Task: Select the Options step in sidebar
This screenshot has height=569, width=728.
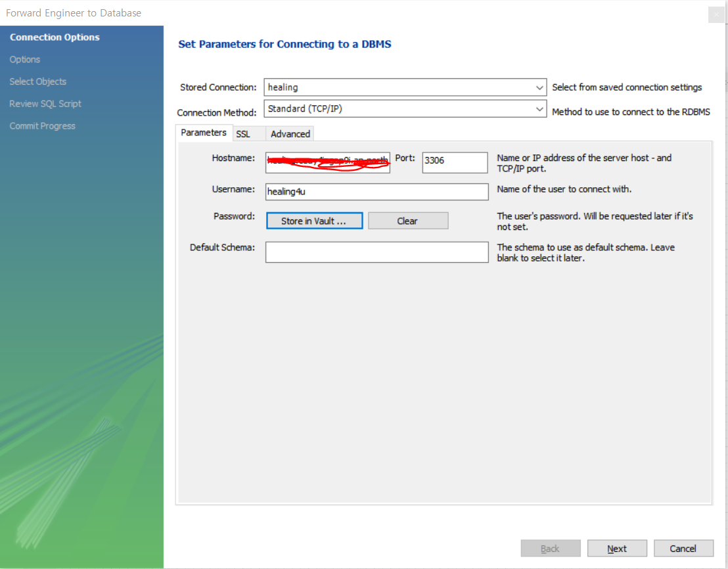Action: coord(24,59)
